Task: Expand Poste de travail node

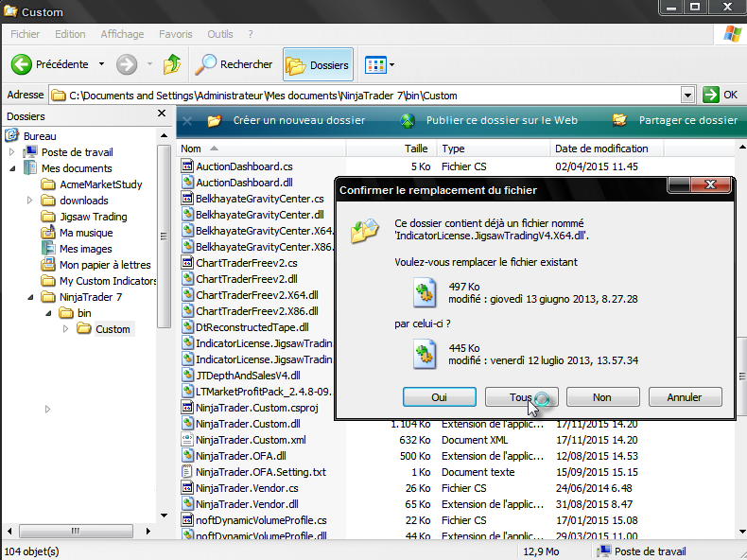Action: coord(12,152)
